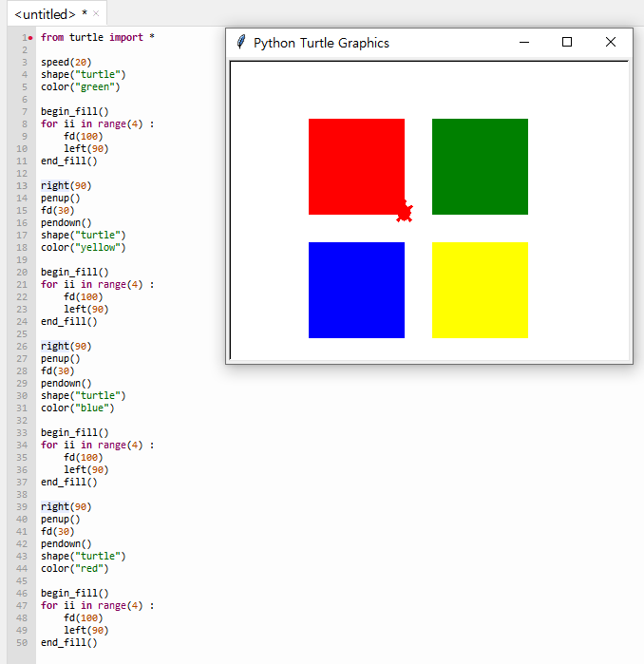Close the Python Turtle Graphics window
644x664 pixels.
pos(611,43)
